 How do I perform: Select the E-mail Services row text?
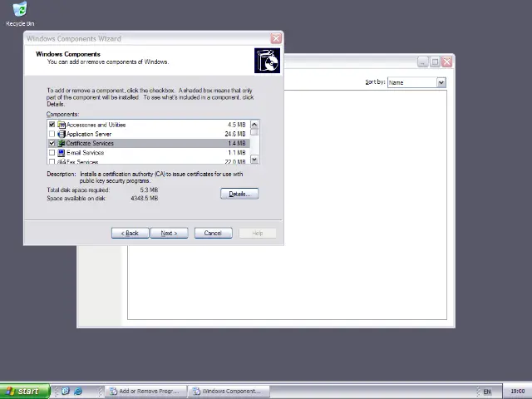85,153
